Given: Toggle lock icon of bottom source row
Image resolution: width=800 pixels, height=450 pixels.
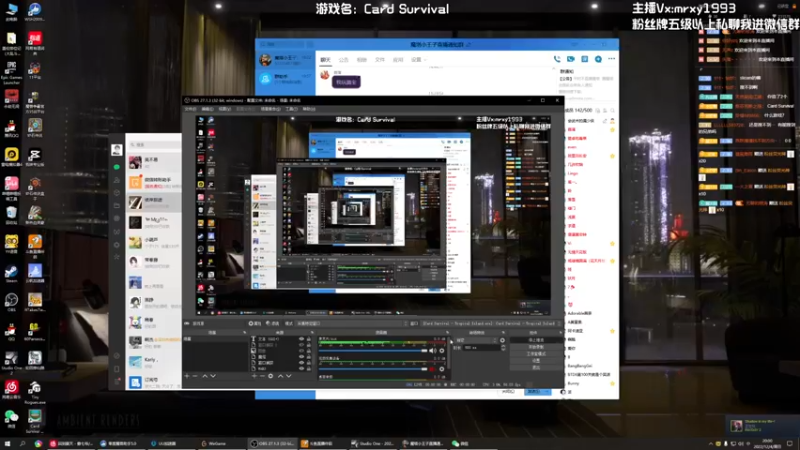Looking at the screenshot, I should pos(309,368).
